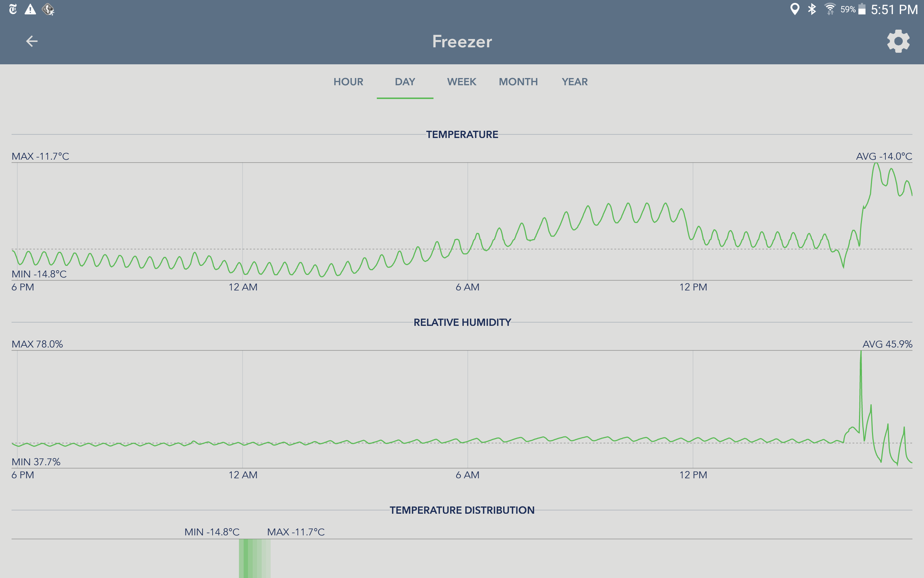Tap the MAX 78.0% humidity label
The height and width of the screenshot is (578, 924).
37,344
